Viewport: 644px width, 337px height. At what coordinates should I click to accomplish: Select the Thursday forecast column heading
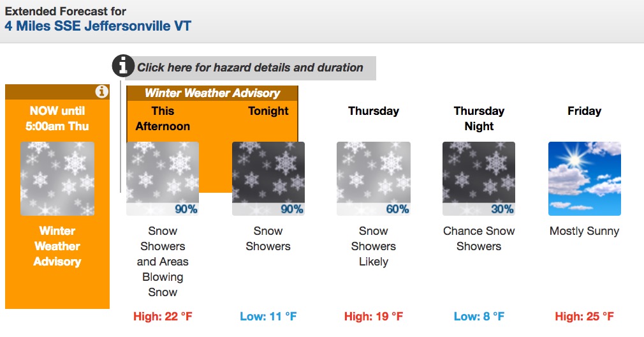(x=374, y=111)
